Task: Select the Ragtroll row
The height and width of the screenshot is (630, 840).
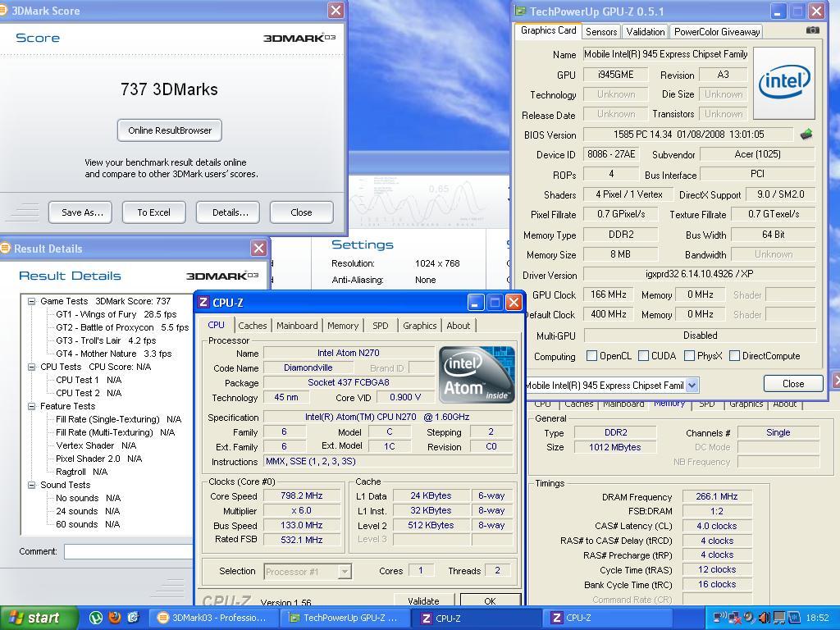Action: click(81, 472)
